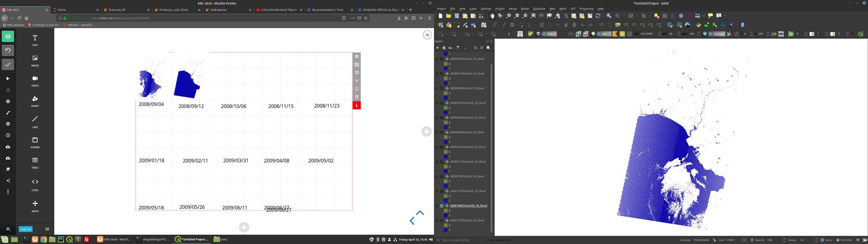Enable visibility of 20081115l5tm202_34_flood layer
The image size is (868, 244).
(x=442, y=220)
